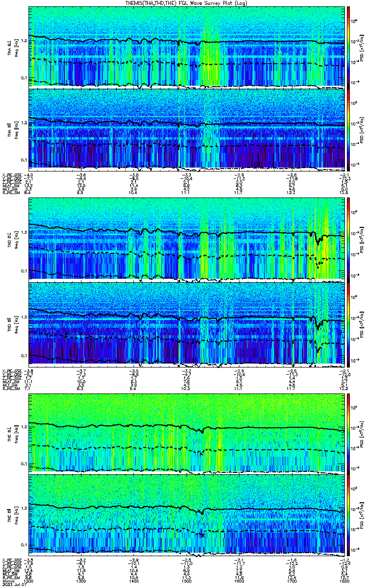Click the PSD color bar beside THE B-parallel panel
The image size is (368, 588).
coord(348,515)
